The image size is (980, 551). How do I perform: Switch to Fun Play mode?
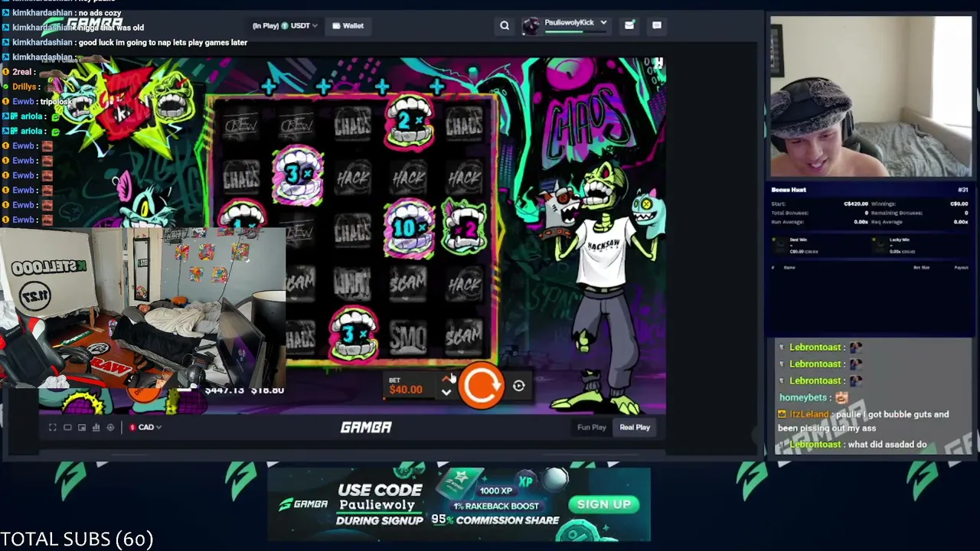[591, 427]
